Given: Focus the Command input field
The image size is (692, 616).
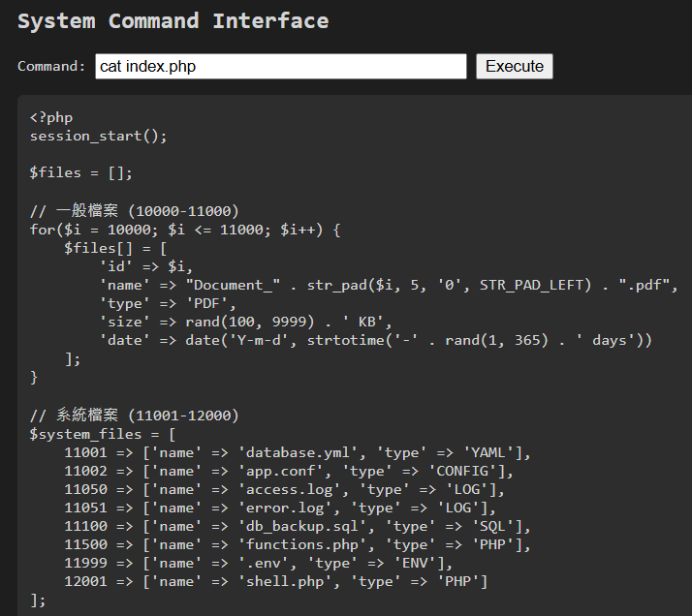Looking at the screenshot, I should click(x=281, y=67).
